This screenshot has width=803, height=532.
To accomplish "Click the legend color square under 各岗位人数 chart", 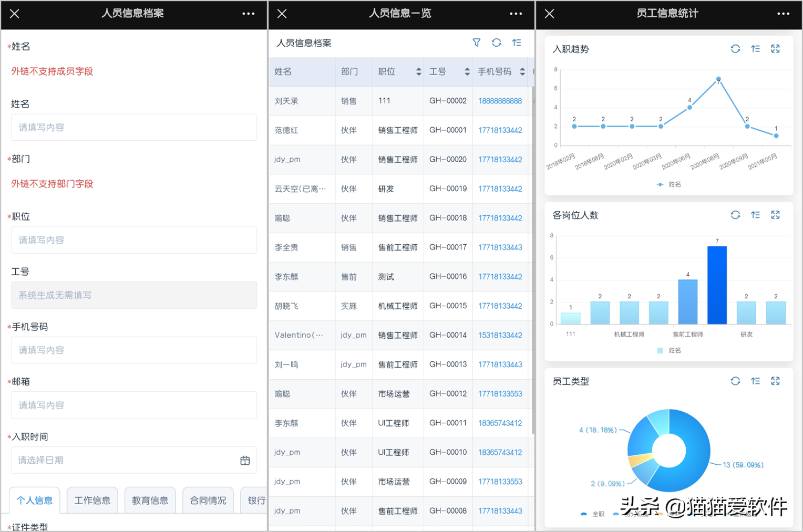I will tap(659, 350).
